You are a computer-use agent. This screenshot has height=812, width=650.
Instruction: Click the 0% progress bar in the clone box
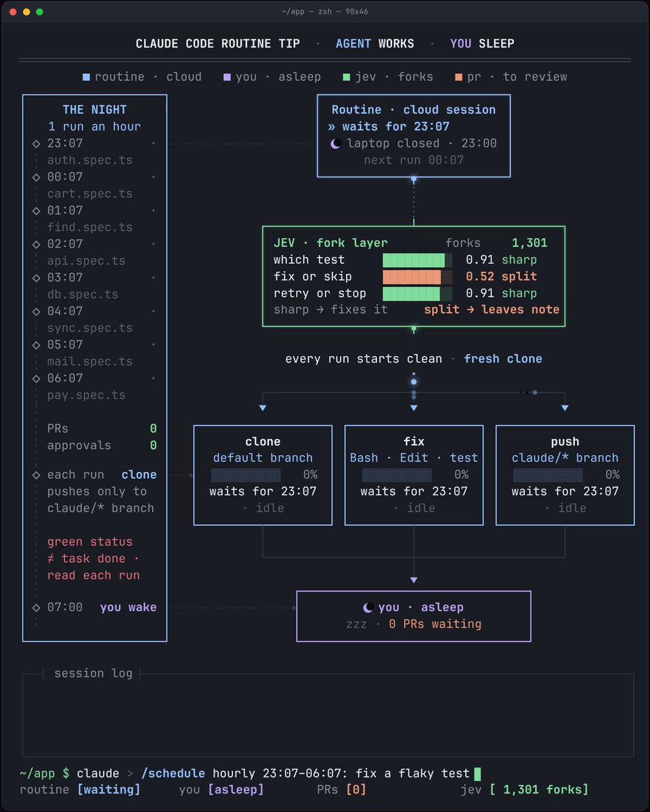click(x=246, y=475)
